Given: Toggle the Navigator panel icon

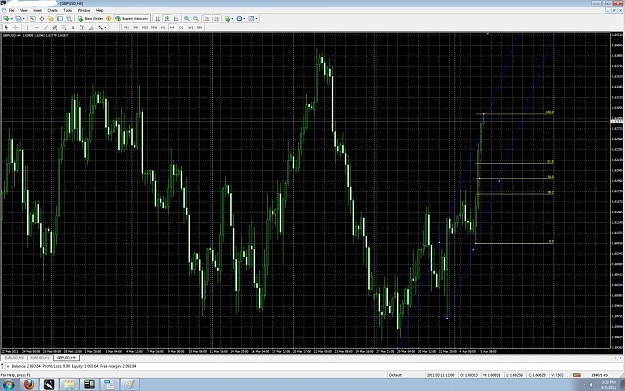Looking at the screenshot, I should pyautogui.click(x=51, y=18).
